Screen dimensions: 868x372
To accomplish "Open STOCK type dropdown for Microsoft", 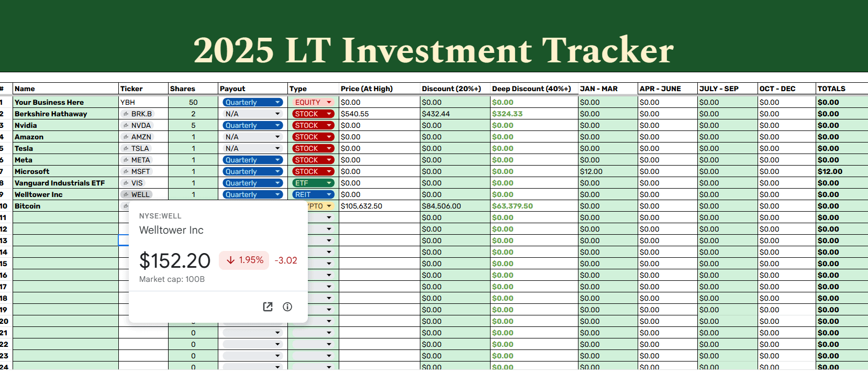I will click(x=313, y=171).
